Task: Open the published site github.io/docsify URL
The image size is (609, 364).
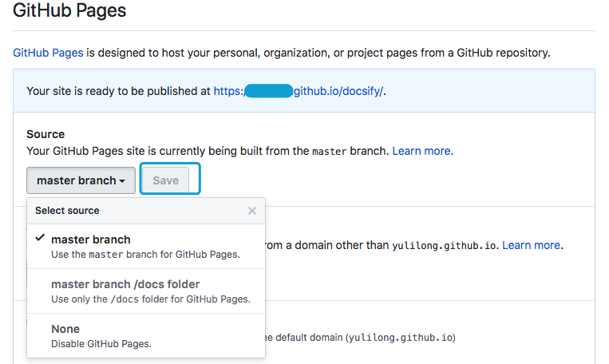Action: click(299, 91)
